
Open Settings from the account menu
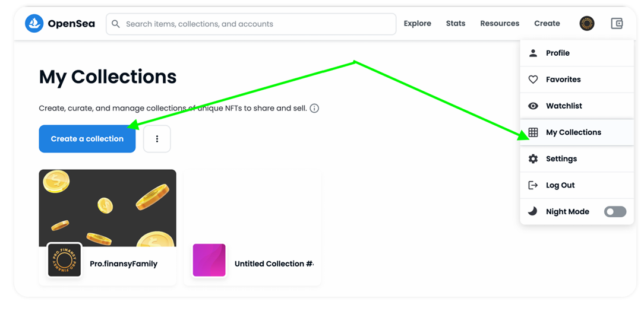(561, 159)
